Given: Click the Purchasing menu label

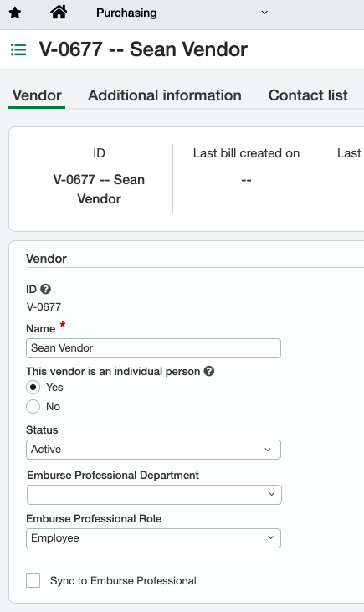Looking at the screenshot, I should (x=126, y=13).
